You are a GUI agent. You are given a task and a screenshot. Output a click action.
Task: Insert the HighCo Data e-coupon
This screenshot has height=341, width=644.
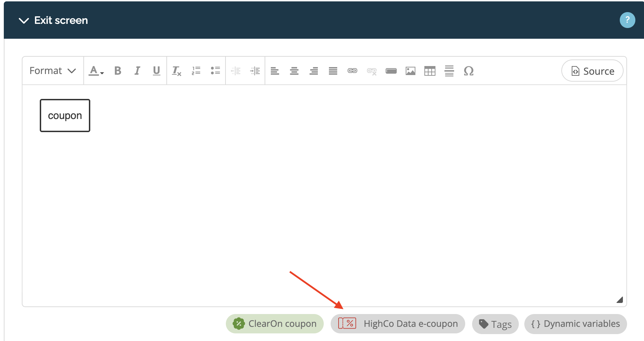pyautogui.click(x=398, y=324)
